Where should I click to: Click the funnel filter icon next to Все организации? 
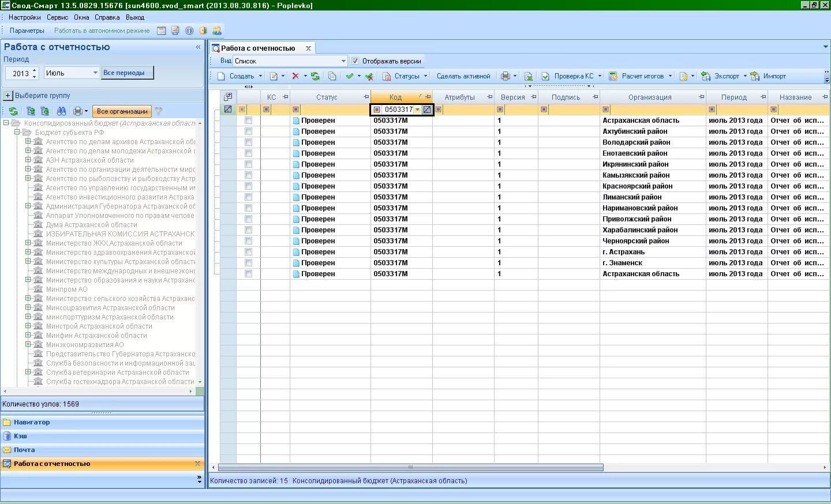(x=159, y=111)
